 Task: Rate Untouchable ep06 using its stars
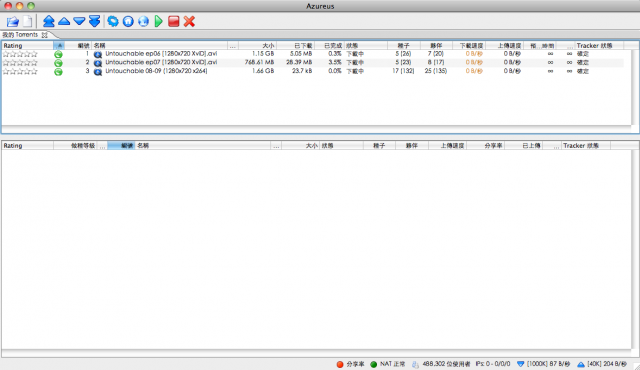tap(20, 54)
